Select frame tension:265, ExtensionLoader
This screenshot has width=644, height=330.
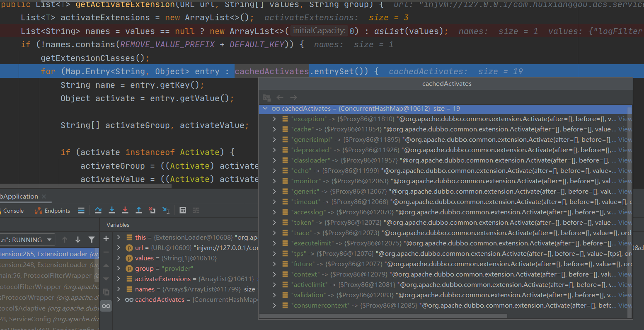(49, 254)
